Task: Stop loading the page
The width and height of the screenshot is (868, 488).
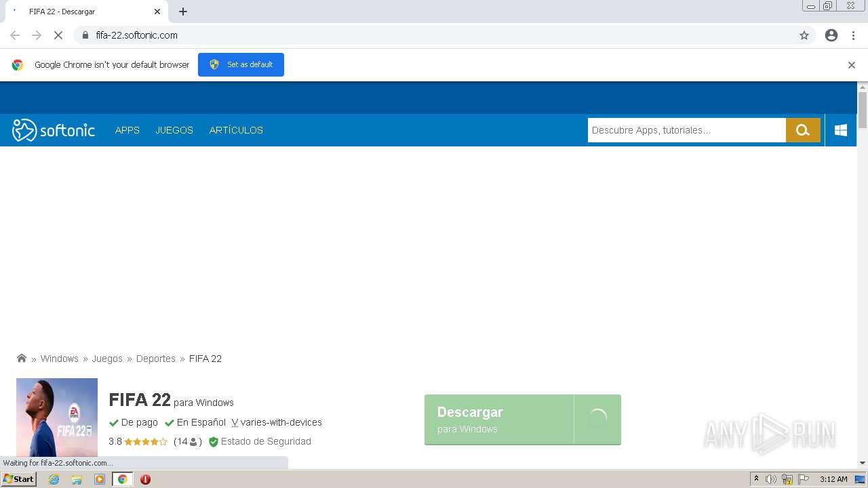Action: click(x=58, y=35)
